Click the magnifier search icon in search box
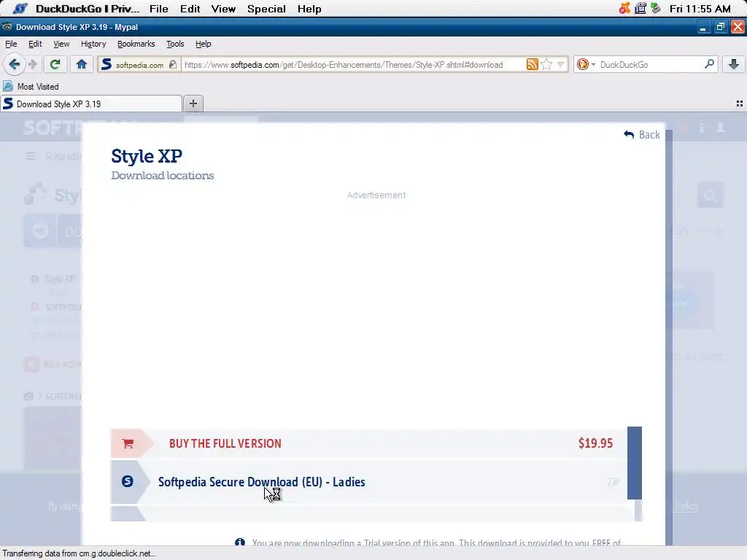 tap(709, 64)
